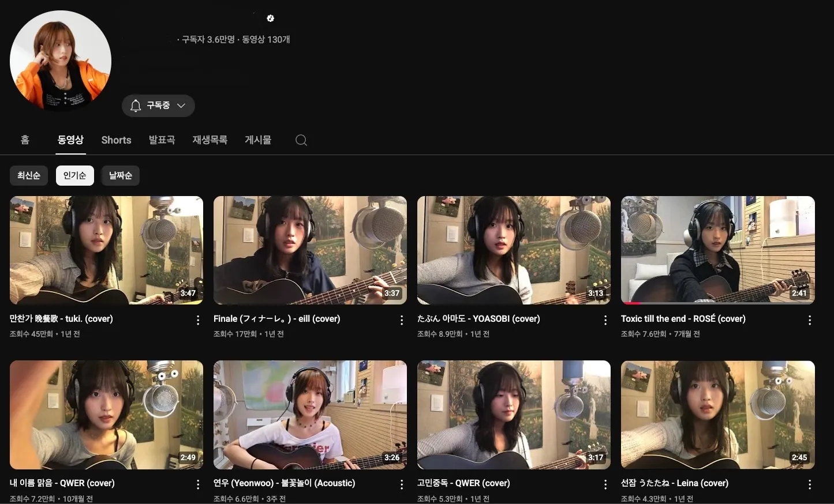Select the 날짜순 sort filter
The height and width of the screenshot is (504, 834).
pos(120,175)
